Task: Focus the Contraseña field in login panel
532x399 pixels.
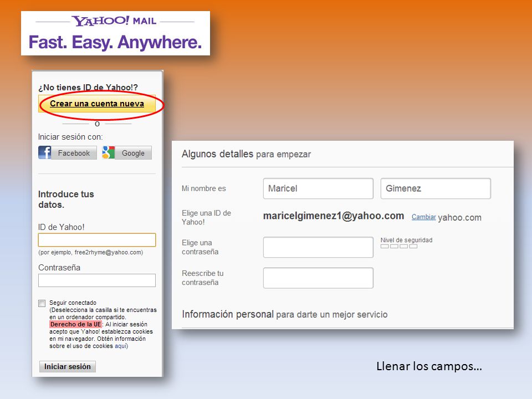Action: click(97, 280)
